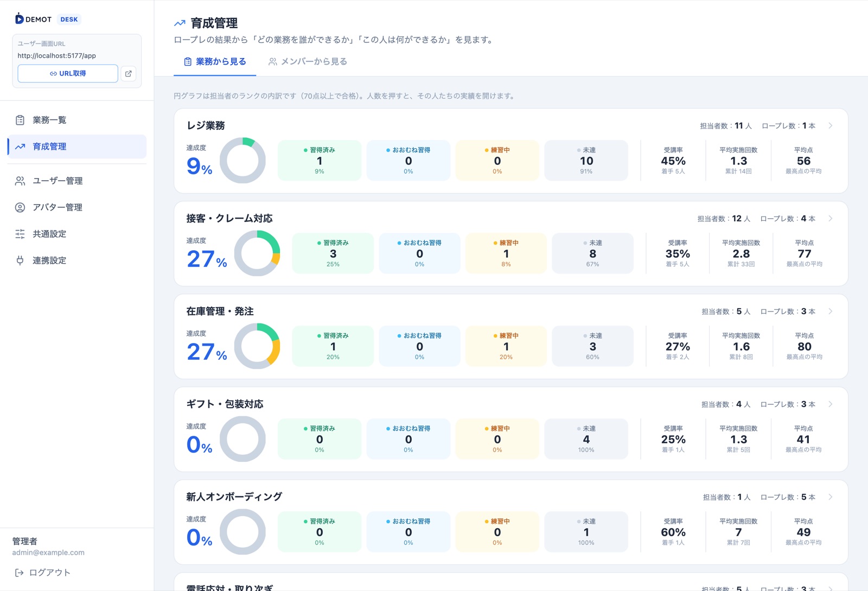The width and height of the screenshot is (868, 591).
Task: Click the DEMOT logo icon
Action: click(19, 19)
